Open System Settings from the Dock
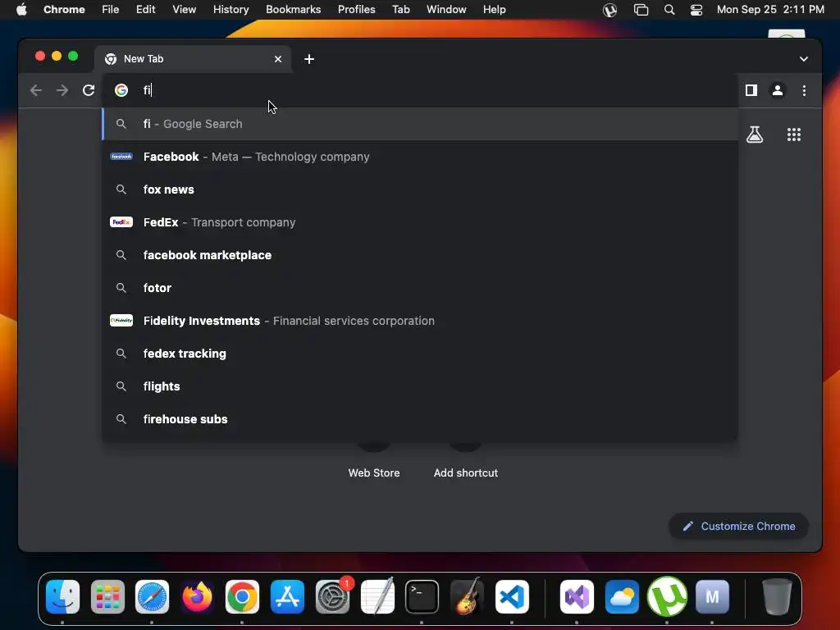Screen dimensions: 840x630 333,596
